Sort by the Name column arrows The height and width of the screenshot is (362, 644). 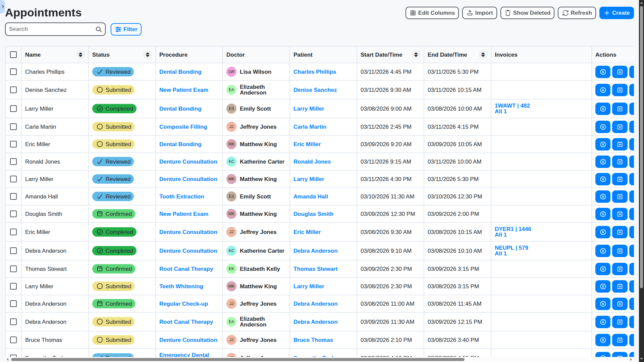80,55
